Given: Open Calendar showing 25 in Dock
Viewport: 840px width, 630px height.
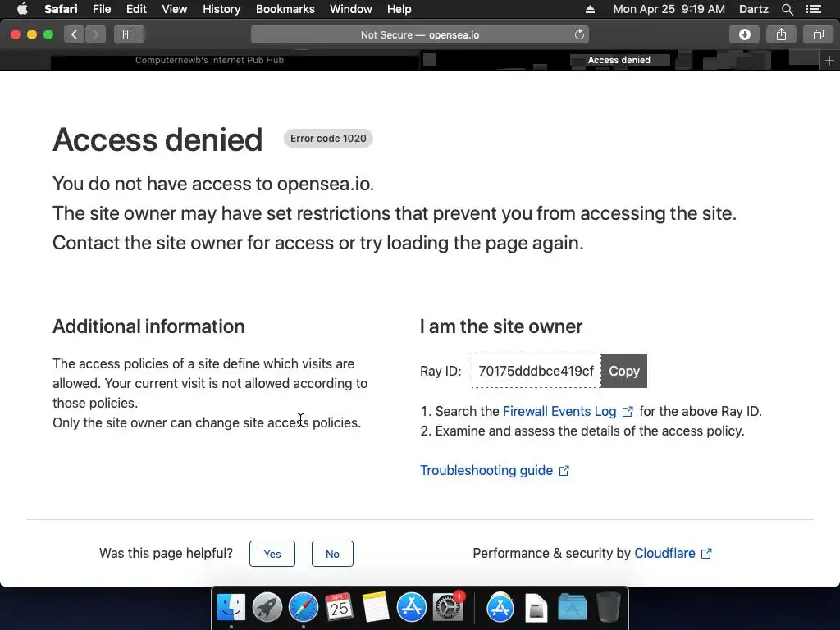Looking at the screenshot, I should coord(339,608).
